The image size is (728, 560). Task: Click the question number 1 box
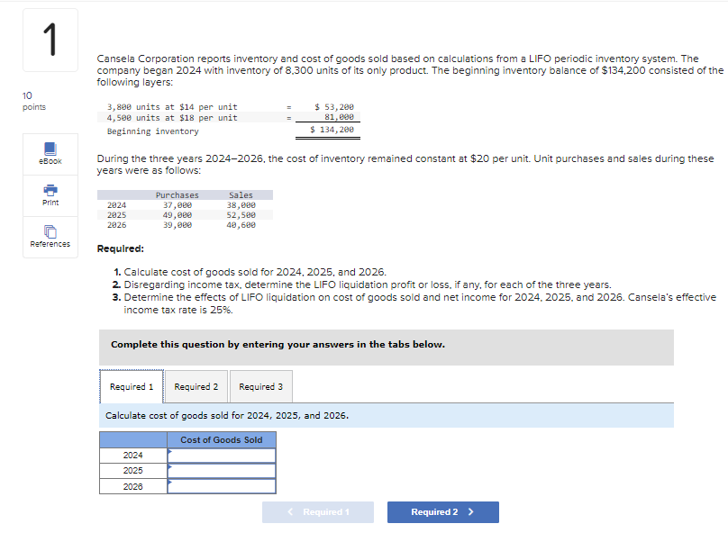point(50,40)
